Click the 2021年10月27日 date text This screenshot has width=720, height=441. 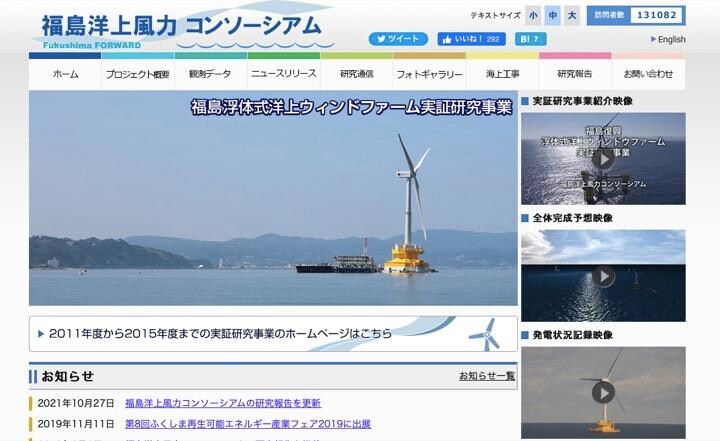(76, 403)
